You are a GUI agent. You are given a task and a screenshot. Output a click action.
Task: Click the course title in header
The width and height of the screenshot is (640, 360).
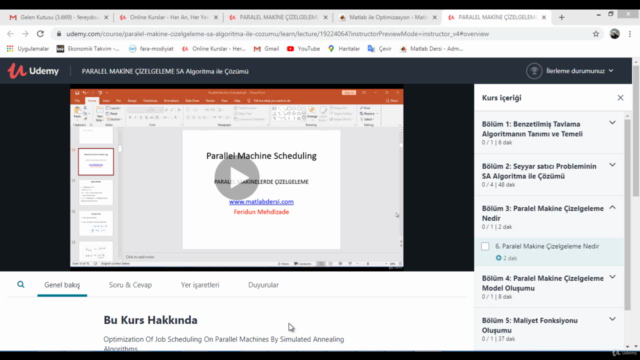[x=165, y=71]
